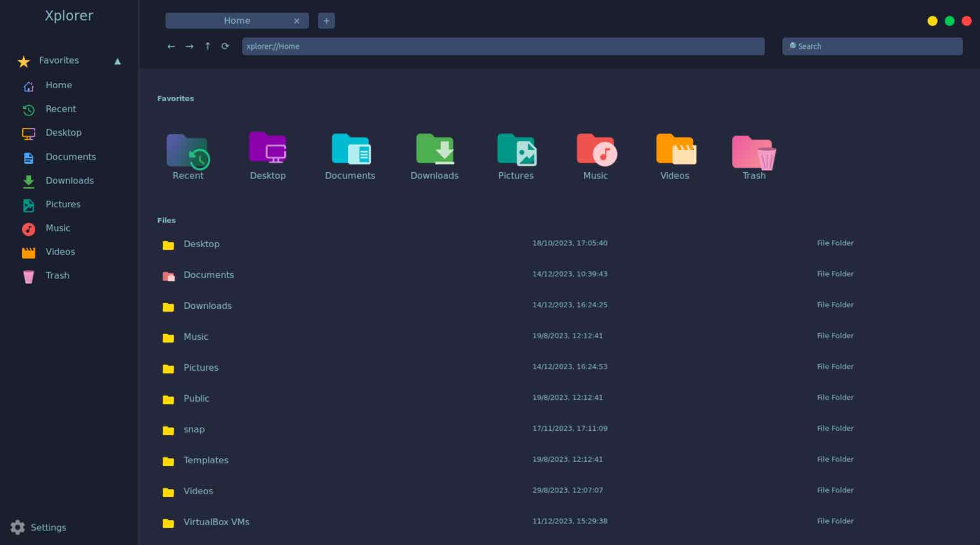Navigate up one directory level

[207, 46]
